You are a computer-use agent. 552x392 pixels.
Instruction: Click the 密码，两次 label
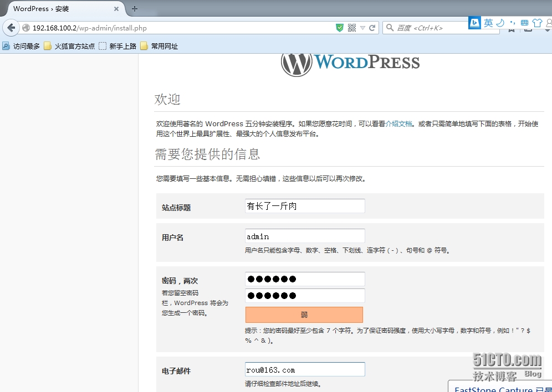[x=180, y=281]
